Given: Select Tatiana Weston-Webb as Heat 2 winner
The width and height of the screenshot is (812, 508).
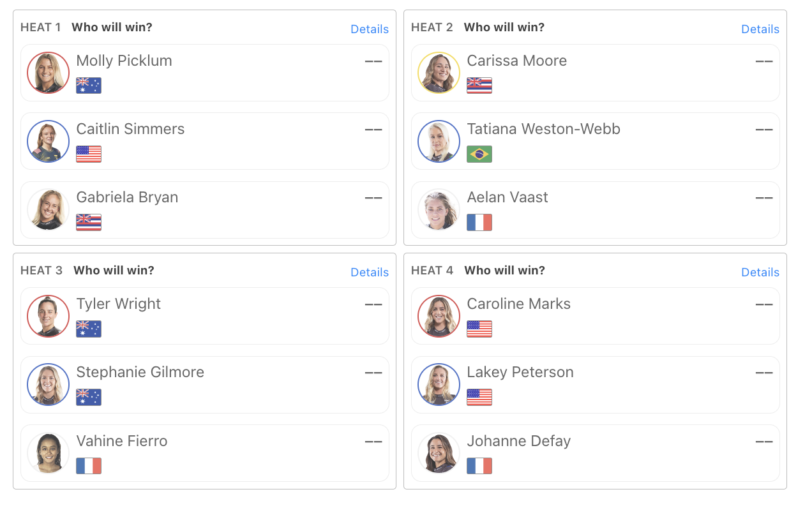Looking at the screenshot, I should [x=596, y=141].
